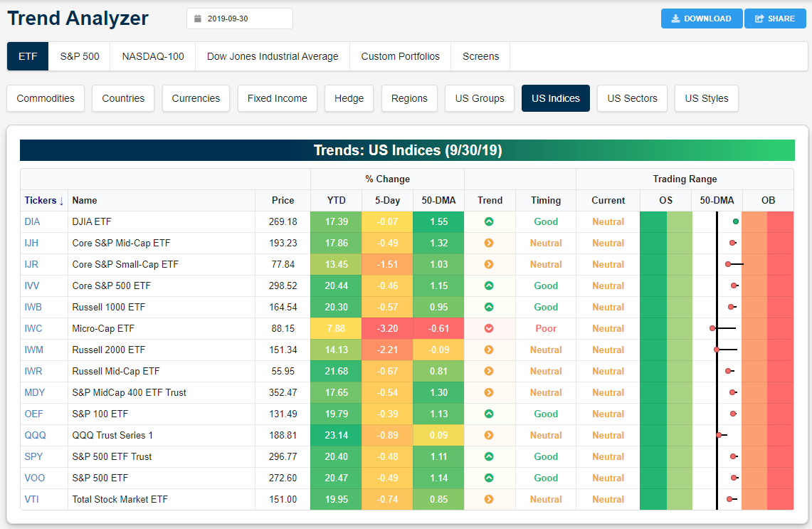Select the Custom Portfolios tab

coord(400,56)
